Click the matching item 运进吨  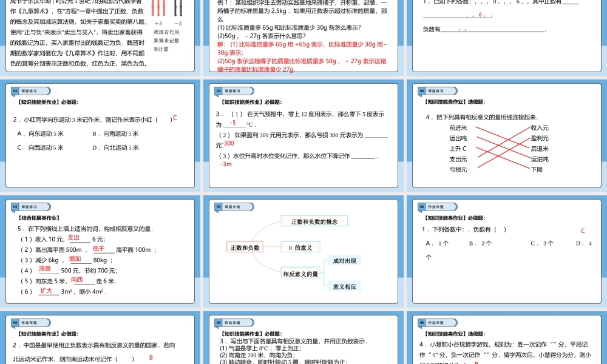click(540, 159)
